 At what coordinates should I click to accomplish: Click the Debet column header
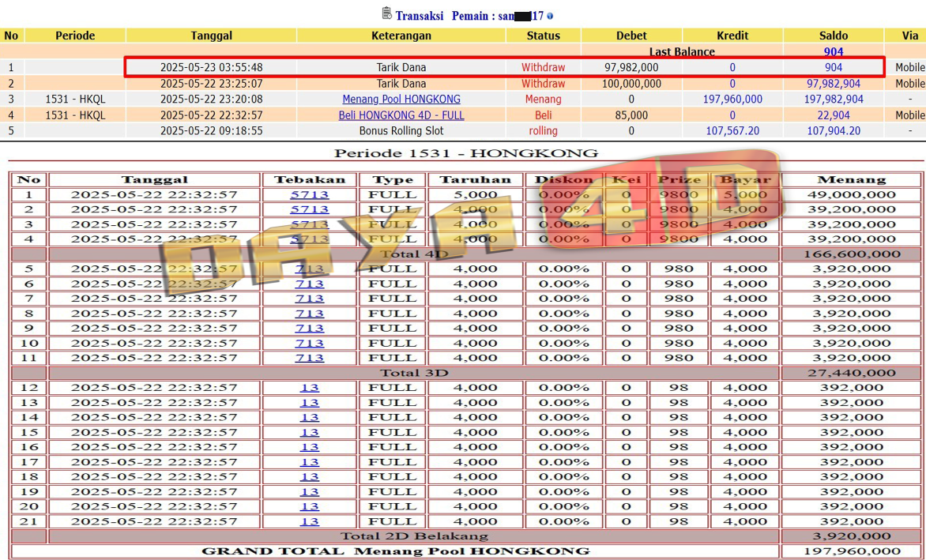coord(631,36)
